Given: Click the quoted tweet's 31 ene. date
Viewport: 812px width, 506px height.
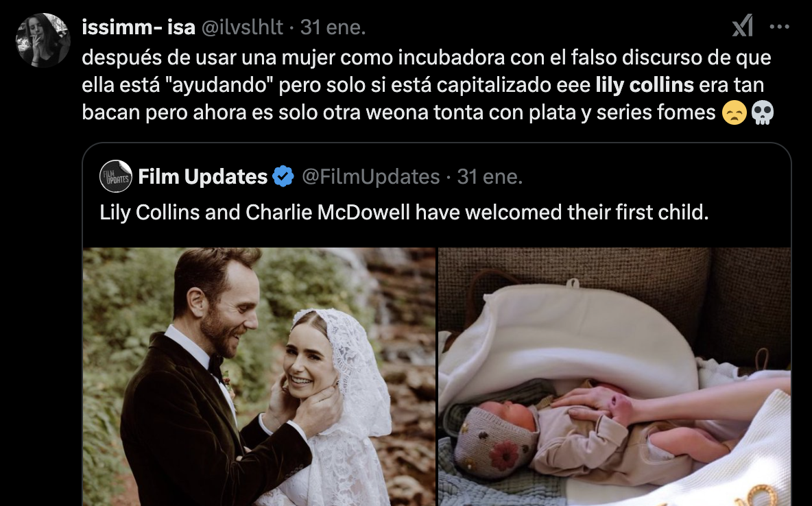Looking at the screenshot, I should click(490, 177).
